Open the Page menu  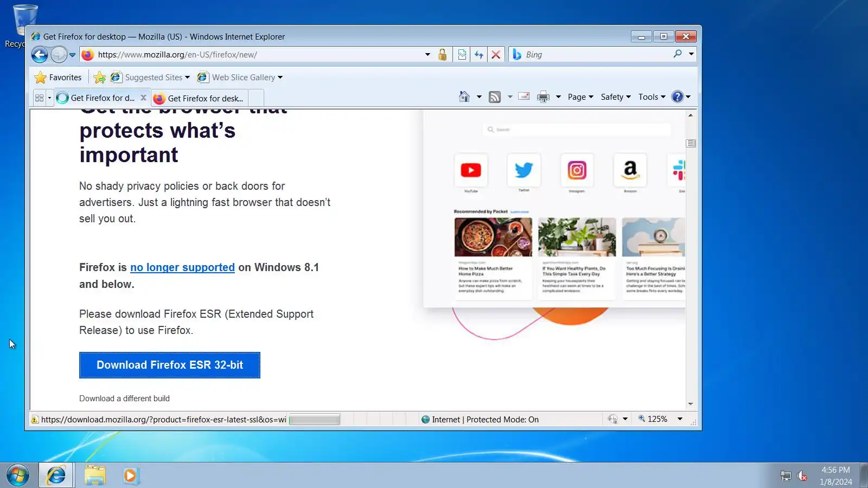click(x=580, y=97)
